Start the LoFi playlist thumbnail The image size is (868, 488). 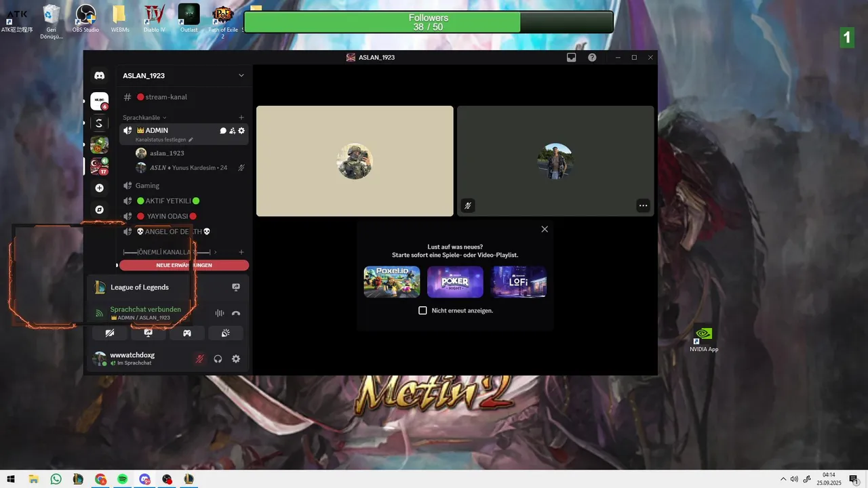(x=519, y=282)
